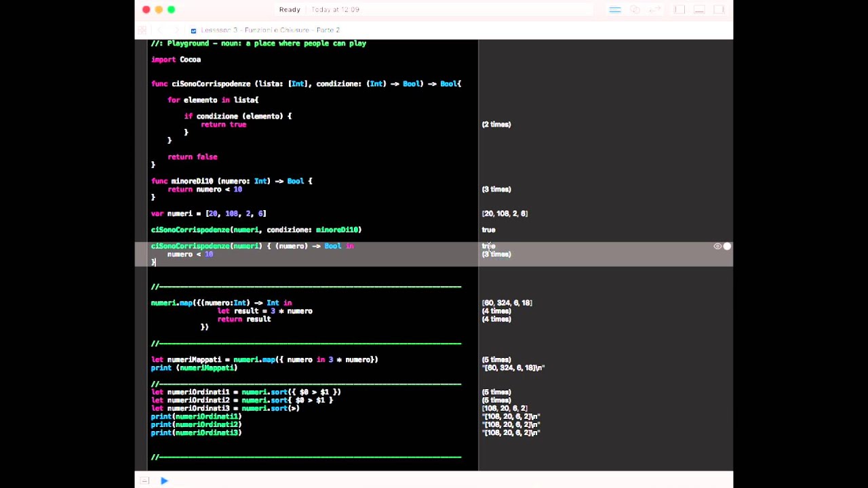Screen dimensions: 868x488
Task: Click the '(5 times)' result for numeriMappati
Action: [x=496, y=360]
